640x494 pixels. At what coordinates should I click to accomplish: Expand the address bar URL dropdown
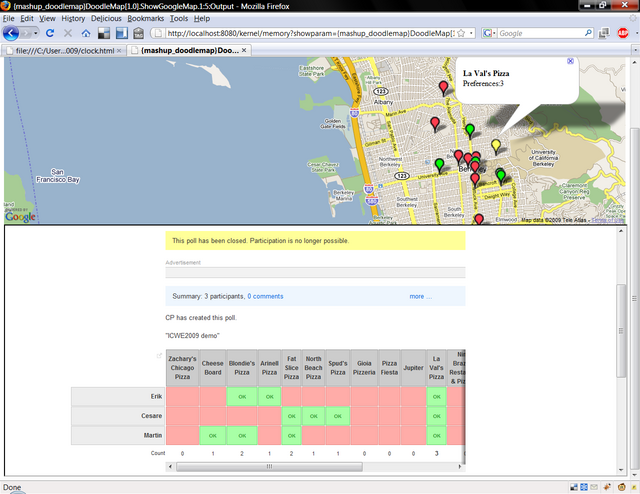tap(471, 33)
